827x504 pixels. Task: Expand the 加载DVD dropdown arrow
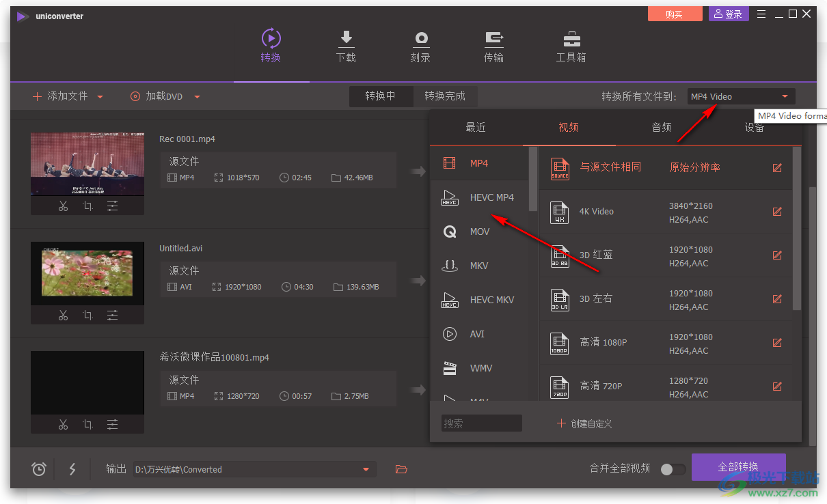[x=197, y=96]
